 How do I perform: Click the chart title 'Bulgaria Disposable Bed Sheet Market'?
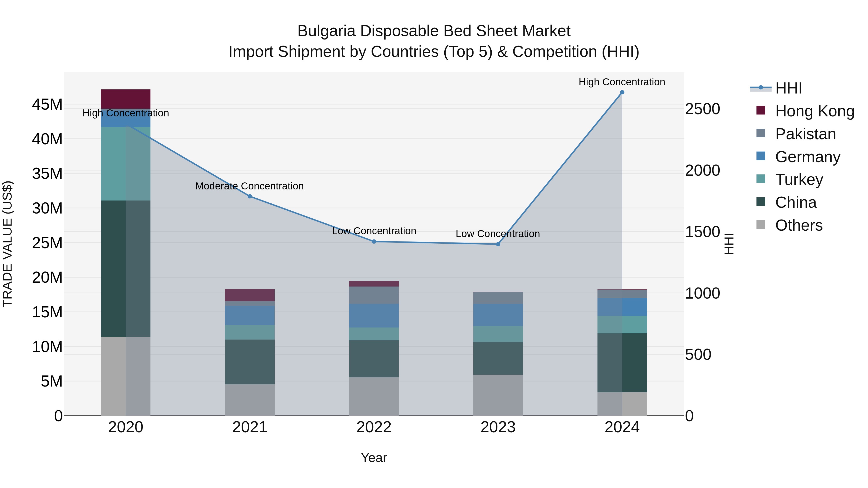pos(434,31)
